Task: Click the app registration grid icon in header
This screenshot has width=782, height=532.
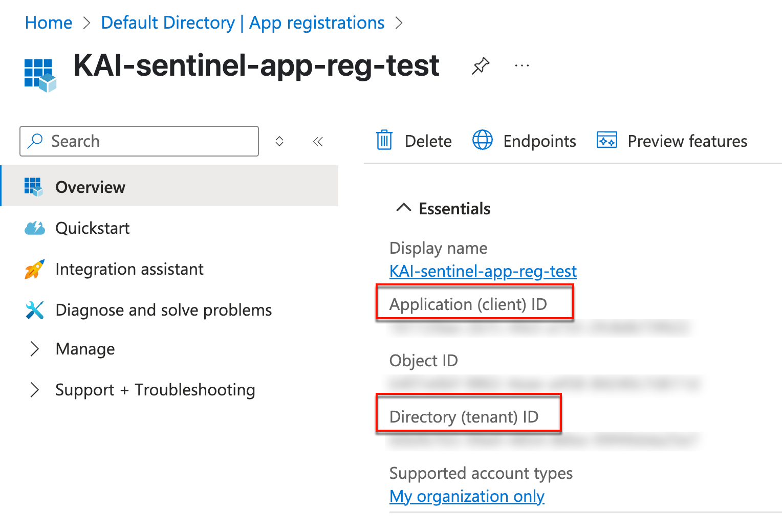Action: coord(40,75)
